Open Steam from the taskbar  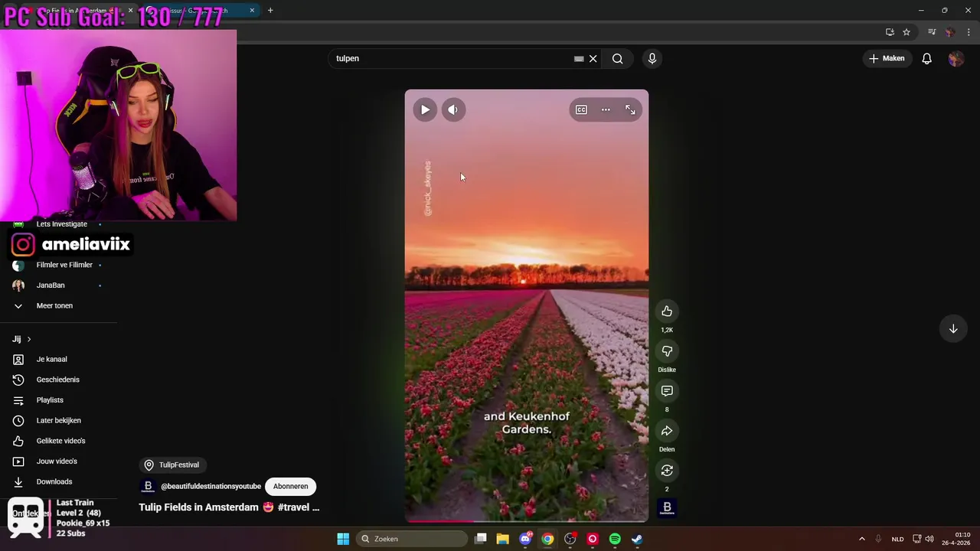tap(637, 539)
